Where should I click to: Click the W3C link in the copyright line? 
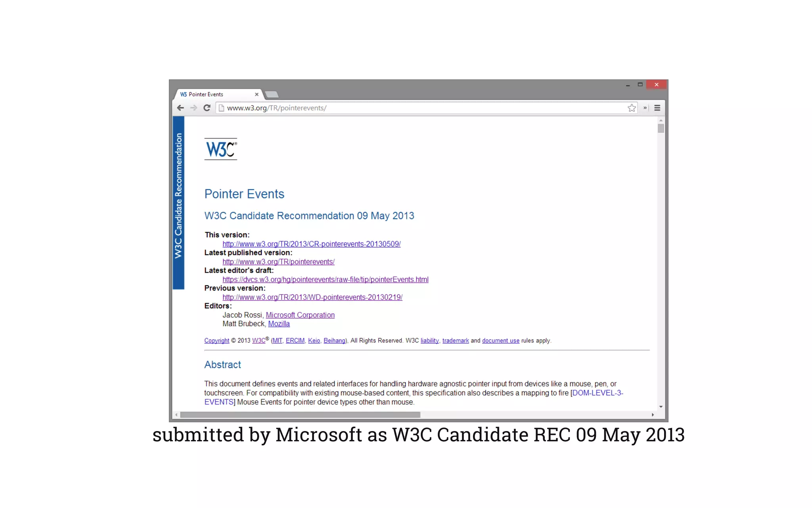259,341
